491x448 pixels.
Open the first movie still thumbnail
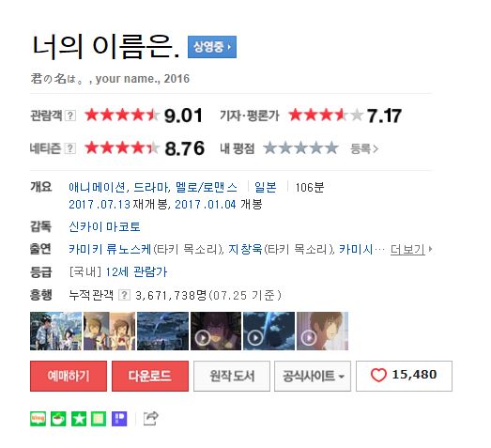click(55, 331)
